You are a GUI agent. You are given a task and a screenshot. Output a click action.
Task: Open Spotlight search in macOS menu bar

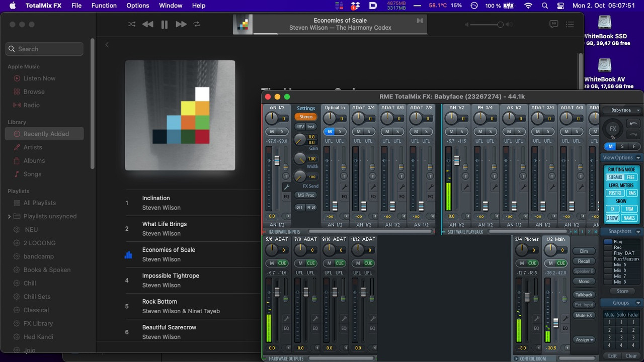click(x=545, y=6)
